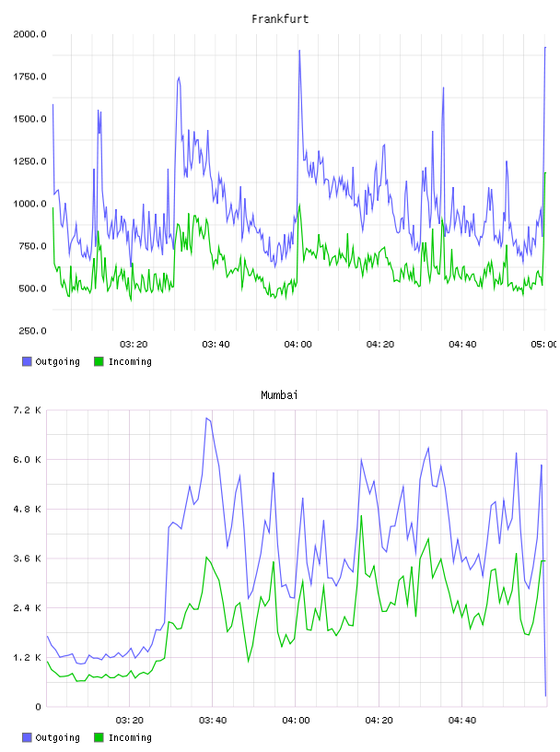Click the 1000.0 y-axis label in the Frankfurt chart
Image resolution: width=560 pixels, height=752 pixels.
click(29, 204)
